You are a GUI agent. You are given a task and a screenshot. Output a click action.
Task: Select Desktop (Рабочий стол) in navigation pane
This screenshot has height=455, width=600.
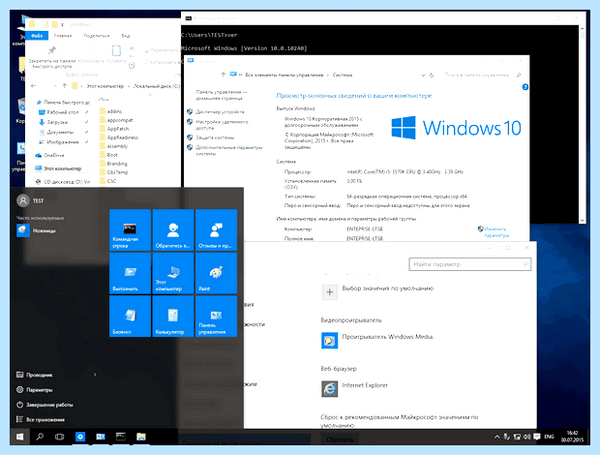point(59,112)
